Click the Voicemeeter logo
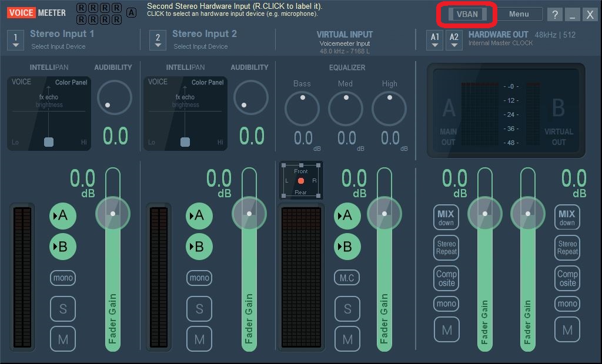The width and height of the screenshot is (602, 364). coord(36,13)
